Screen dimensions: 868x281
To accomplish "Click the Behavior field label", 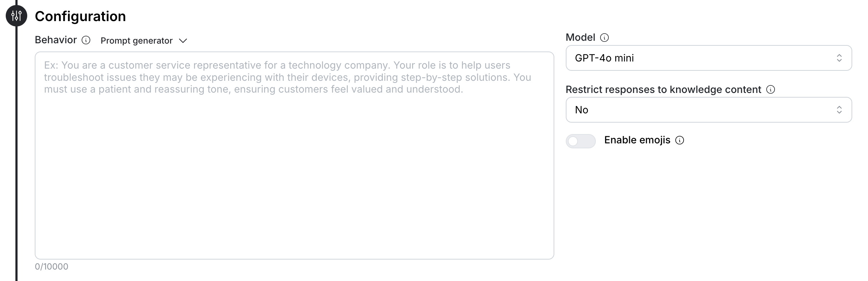I will (x=56, y=40).
